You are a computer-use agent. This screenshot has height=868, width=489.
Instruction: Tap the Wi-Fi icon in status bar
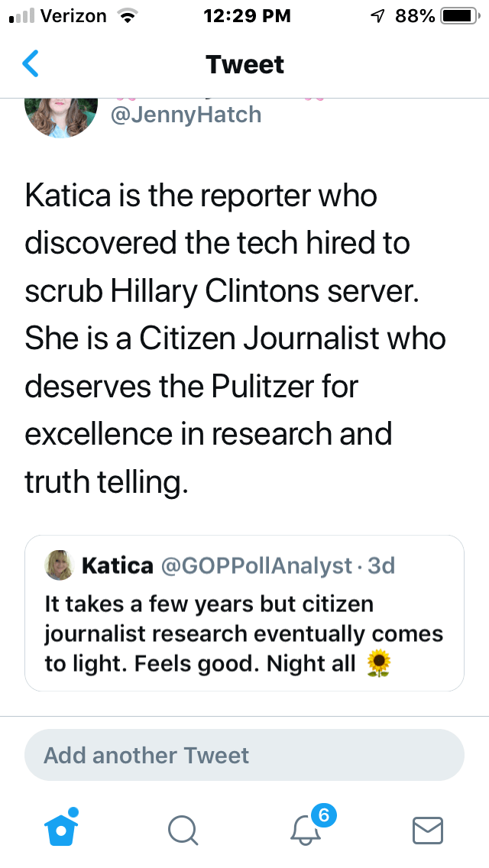click(x=127, y=15)
